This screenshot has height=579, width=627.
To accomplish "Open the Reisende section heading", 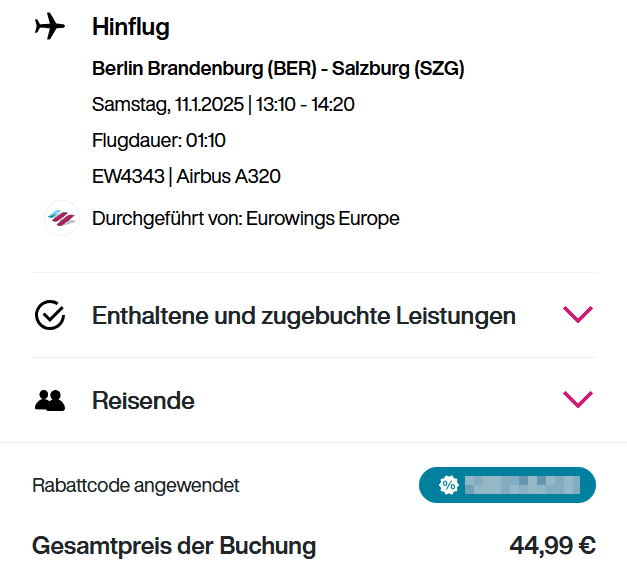I will (x=143, y=401).
